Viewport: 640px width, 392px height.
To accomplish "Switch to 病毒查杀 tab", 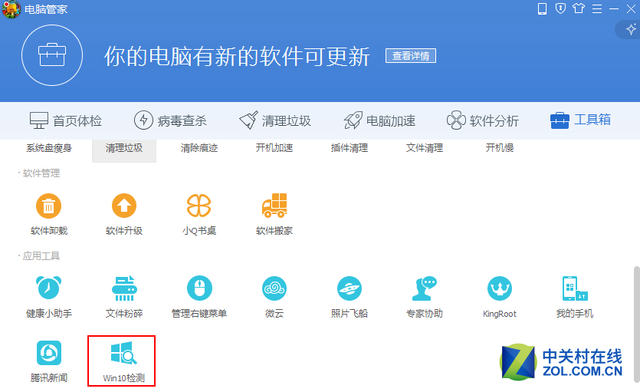I will (x=170, y=120).
